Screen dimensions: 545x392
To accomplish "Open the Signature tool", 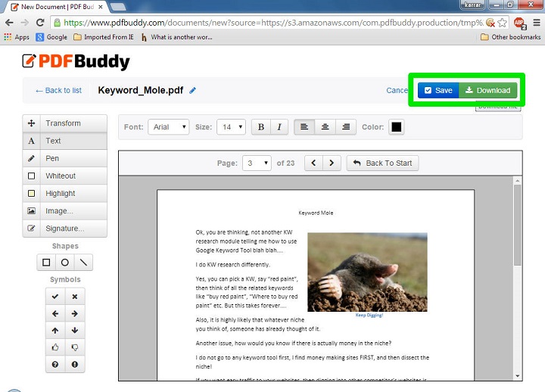I will point(64,229).
